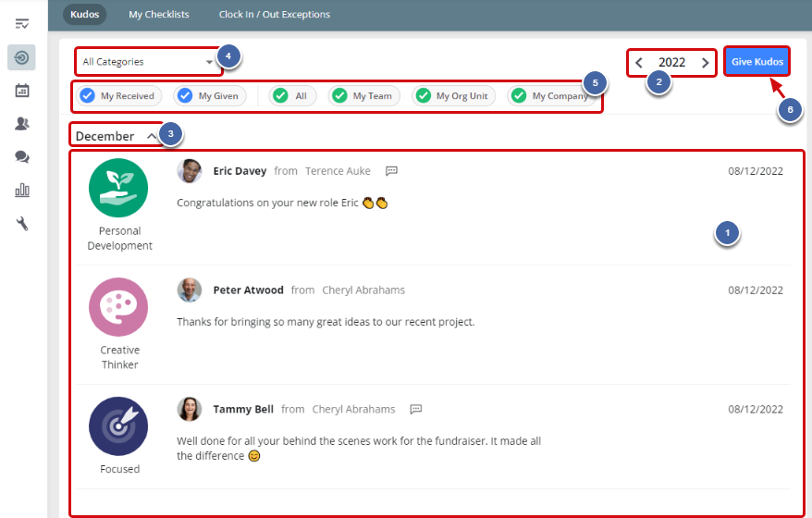Click comment icon beside Terence Auke
Viewport: 812px width, 518px height.
(x=391, y=171)
